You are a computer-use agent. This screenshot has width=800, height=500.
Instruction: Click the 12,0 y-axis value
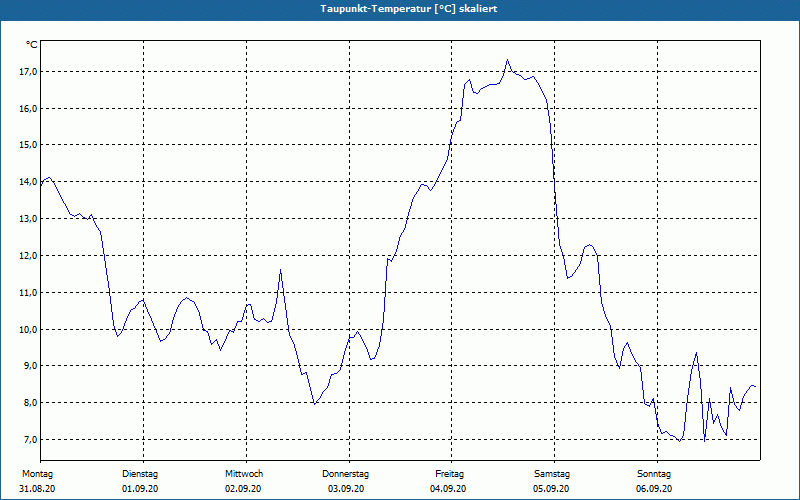point(28,255)
